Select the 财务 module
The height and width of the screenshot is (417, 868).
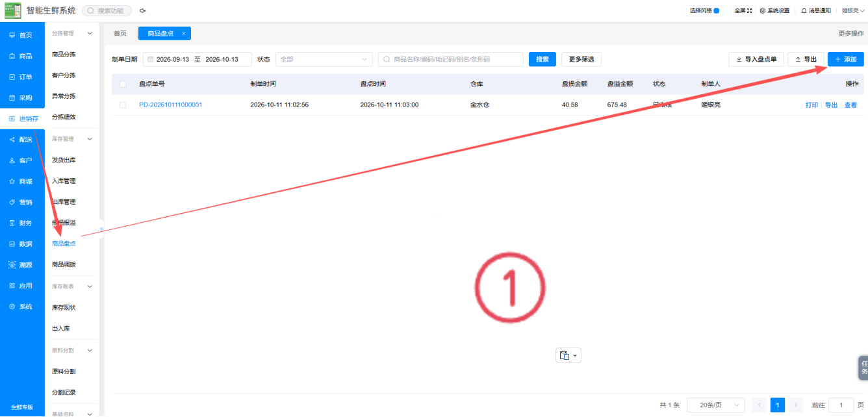pyautogui.click(x=22, y=223)
